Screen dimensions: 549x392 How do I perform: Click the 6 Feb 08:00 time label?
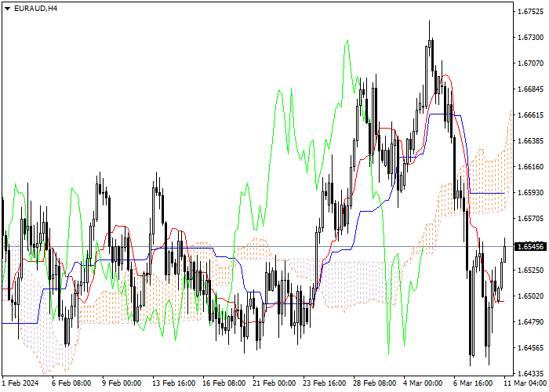pos(71,383)
